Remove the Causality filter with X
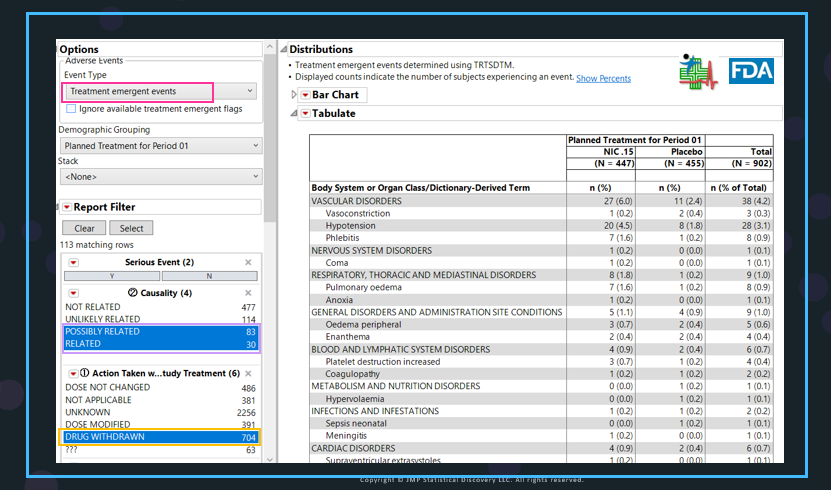 click(x=248, y=293)
